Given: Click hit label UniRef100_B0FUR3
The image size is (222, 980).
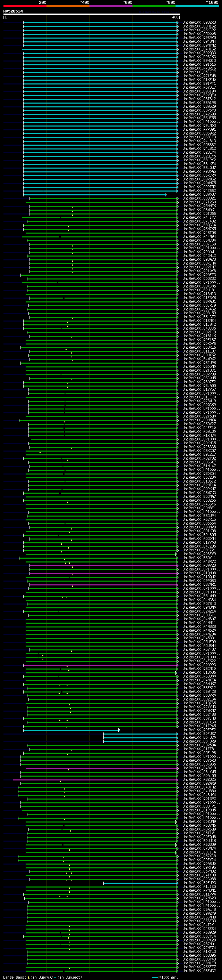Looking at the screenshot, I should click(199, 883).
